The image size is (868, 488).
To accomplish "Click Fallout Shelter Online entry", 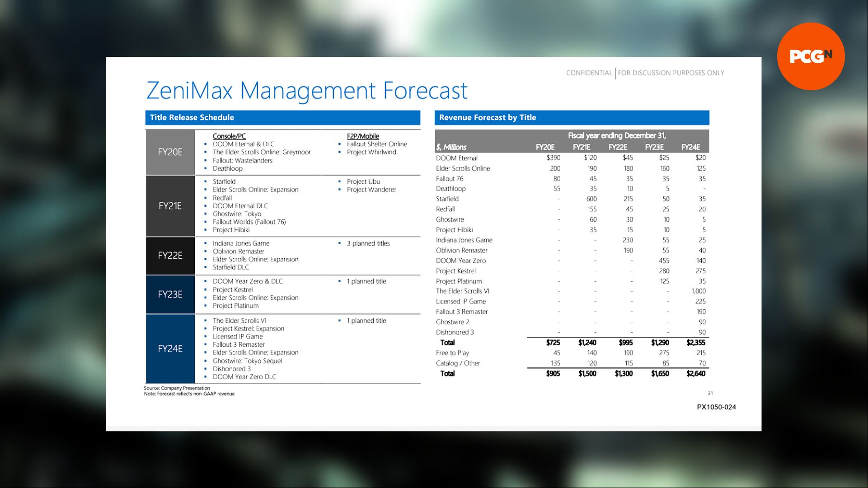I will click(x=377, y=144).
